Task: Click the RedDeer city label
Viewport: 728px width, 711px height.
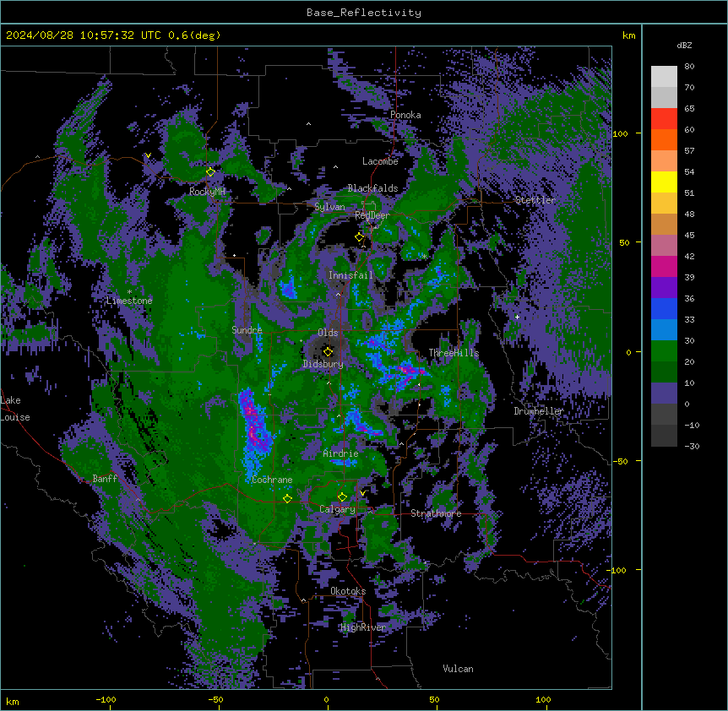Action: (372, 215)
